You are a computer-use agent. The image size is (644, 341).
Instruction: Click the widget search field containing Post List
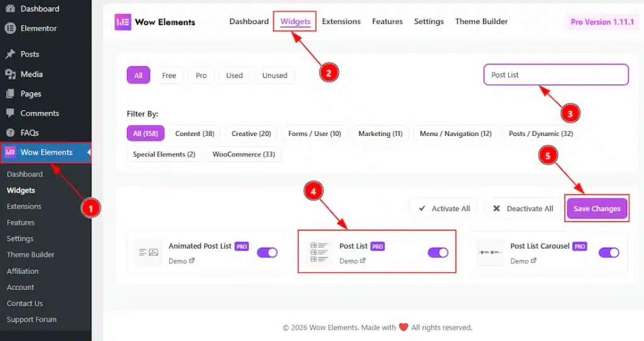[556, 75]
